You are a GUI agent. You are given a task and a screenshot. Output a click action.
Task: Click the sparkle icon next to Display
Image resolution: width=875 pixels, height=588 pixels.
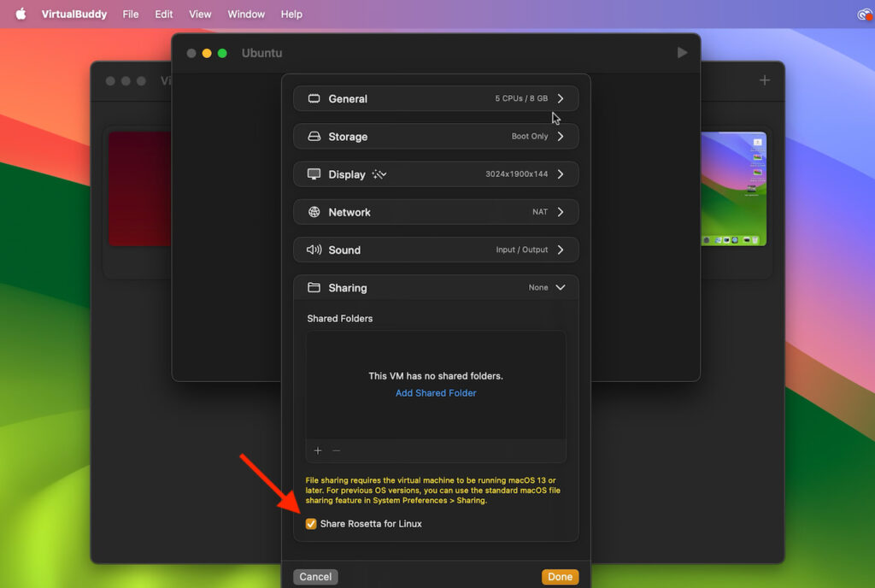click(379, 174)
